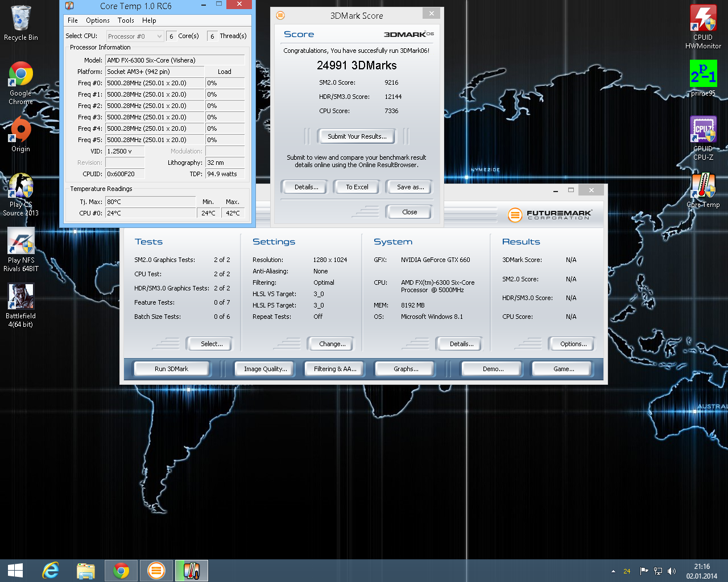
Task: Open CPUID HWMonitor desktop shortcut
Action: (703, 27)
